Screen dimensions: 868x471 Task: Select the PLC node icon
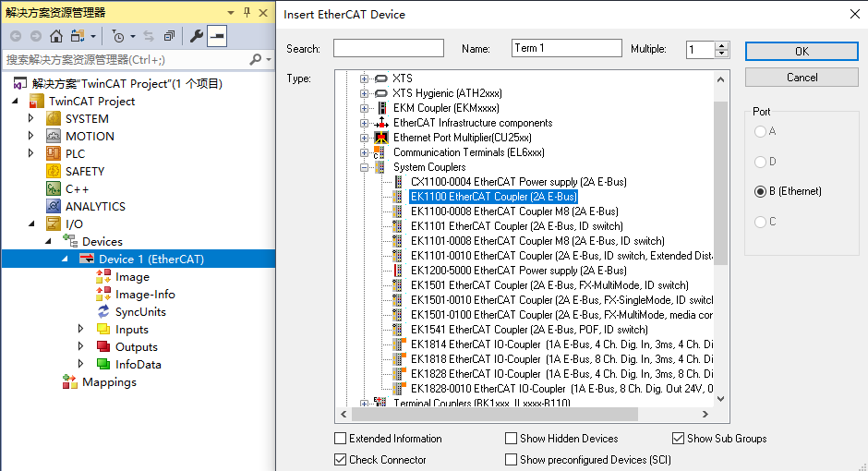click(x=54, y=153)
